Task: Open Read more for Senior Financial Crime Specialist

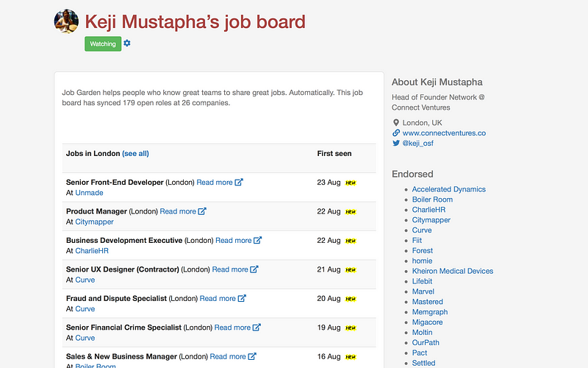Action: click(232, 328)
